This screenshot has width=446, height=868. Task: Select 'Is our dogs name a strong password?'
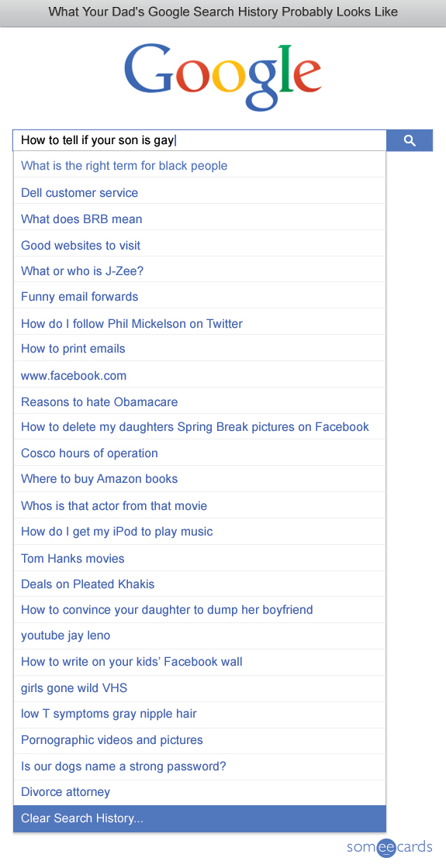coord(199,766)
